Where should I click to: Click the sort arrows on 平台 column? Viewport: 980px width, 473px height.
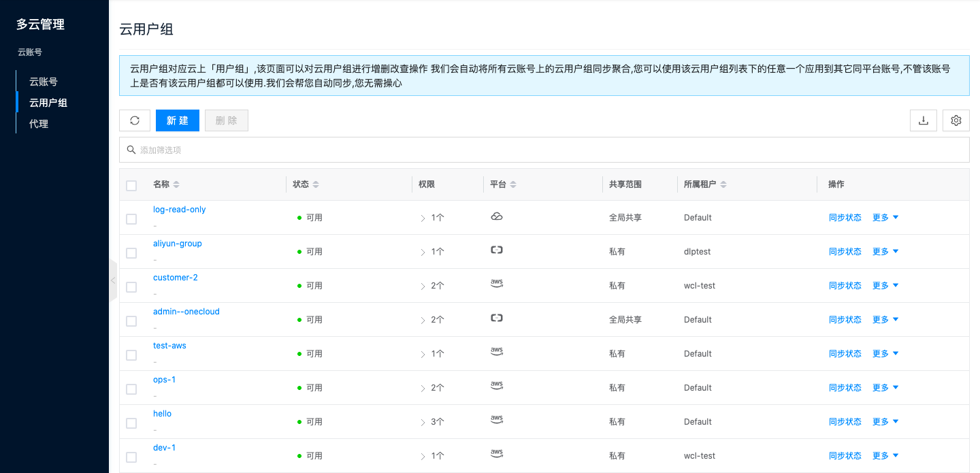[x=513, y=184]
